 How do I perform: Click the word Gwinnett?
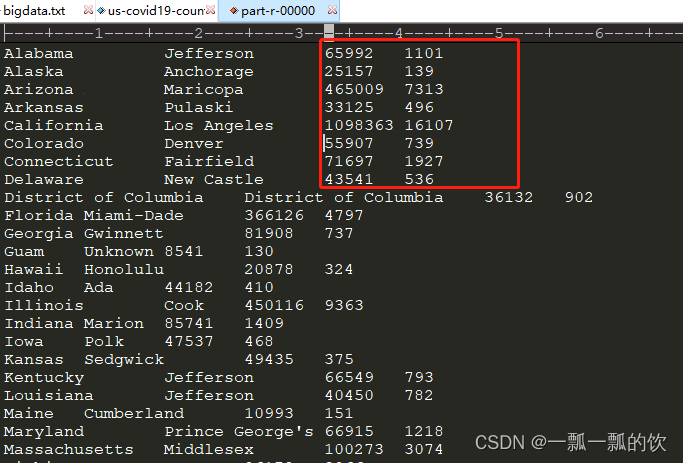point(124,233)
